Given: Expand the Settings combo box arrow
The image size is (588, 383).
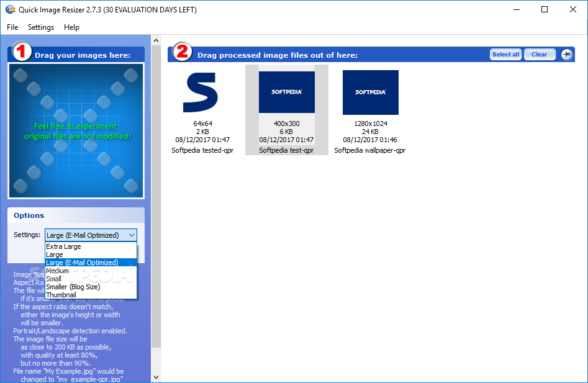Looking at the screenshot, I should [131, 235].
